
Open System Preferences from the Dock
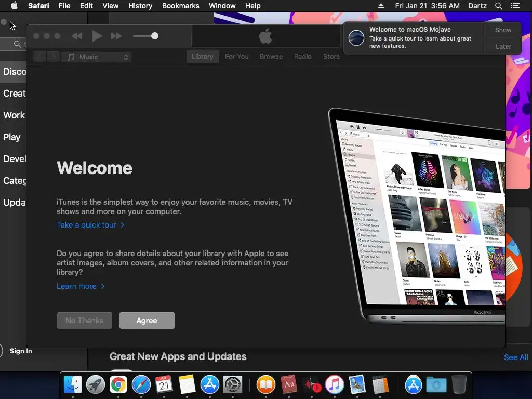point(232,384)
